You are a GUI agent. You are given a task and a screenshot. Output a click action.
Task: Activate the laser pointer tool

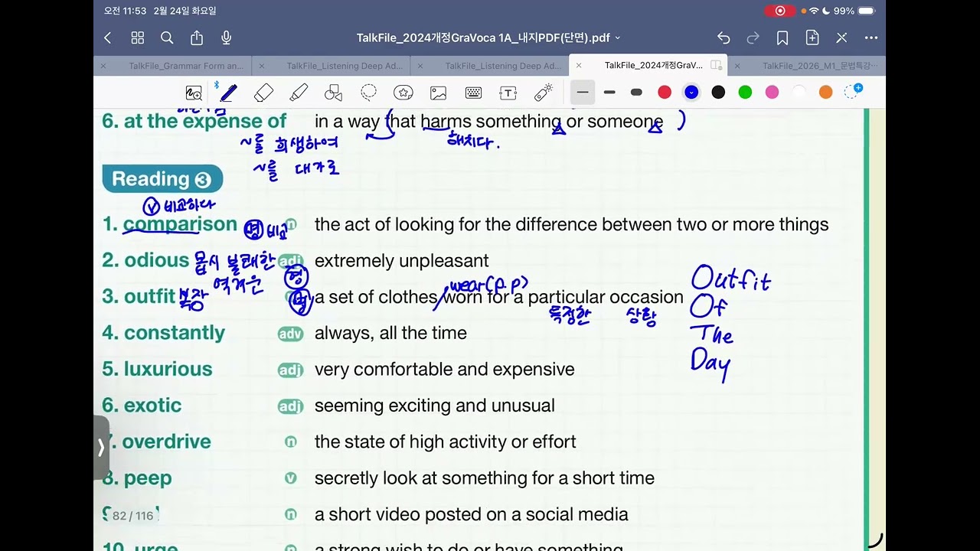point(544,93)
